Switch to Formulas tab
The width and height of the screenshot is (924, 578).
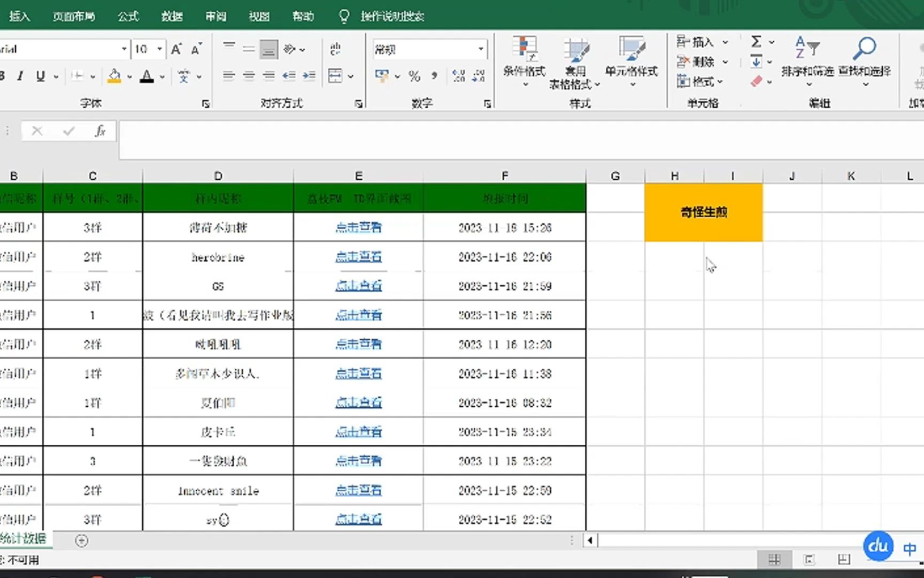pyautogui.click(x=128, y=17)
